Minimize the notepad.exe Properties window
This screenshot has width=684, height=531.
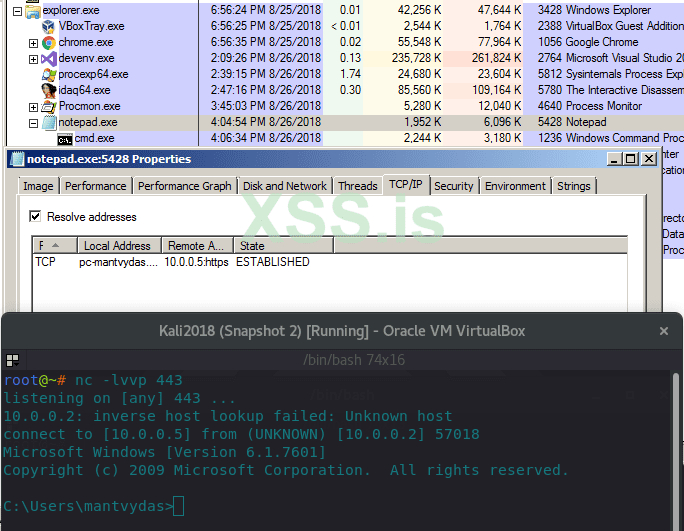pyautogui.click(x=614, y=159)
